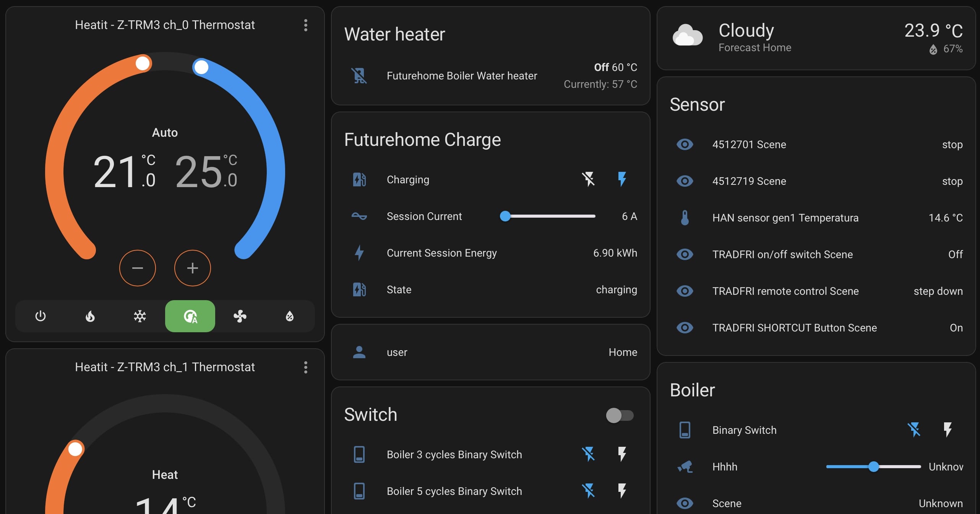
Task: Click the eye icon beside 4512701 Scene
Action: (x=685, y=144)
